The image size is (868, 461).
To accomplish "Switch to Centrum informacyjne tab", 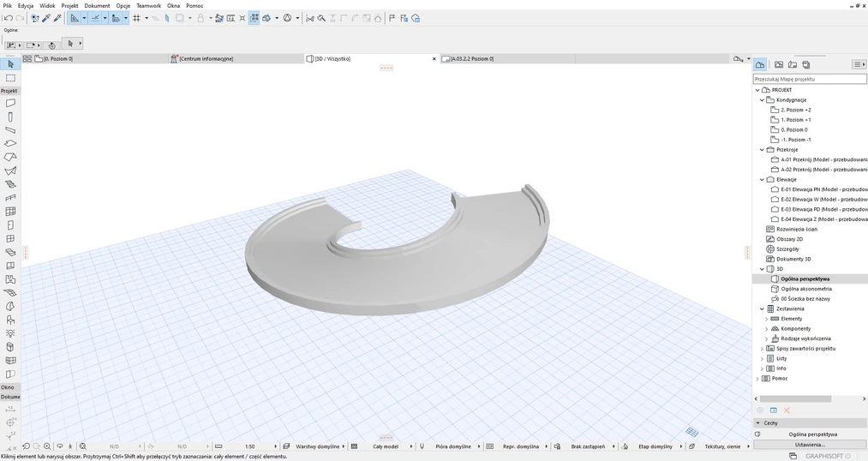I will [236, 58].
